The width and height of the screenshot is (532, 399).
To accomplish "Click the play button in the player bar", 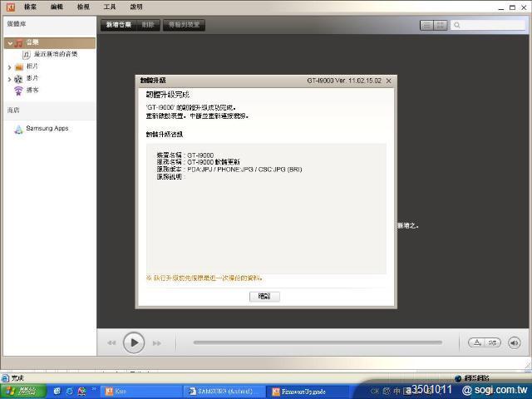I will pyautogui.click(x=134, y=342).
